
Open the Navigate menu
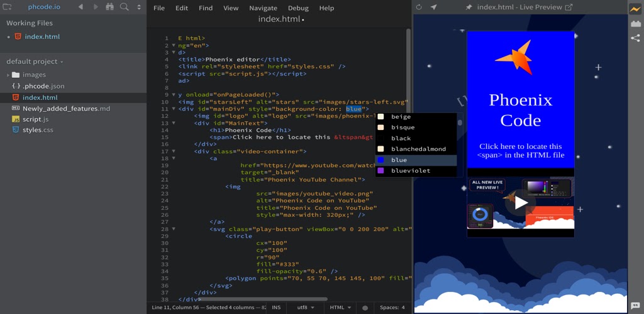(263, 8)
